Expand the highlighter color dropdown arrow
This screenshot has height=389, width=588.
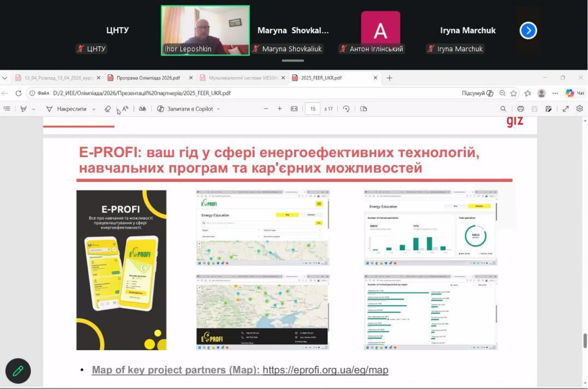[x=34, y=109]
